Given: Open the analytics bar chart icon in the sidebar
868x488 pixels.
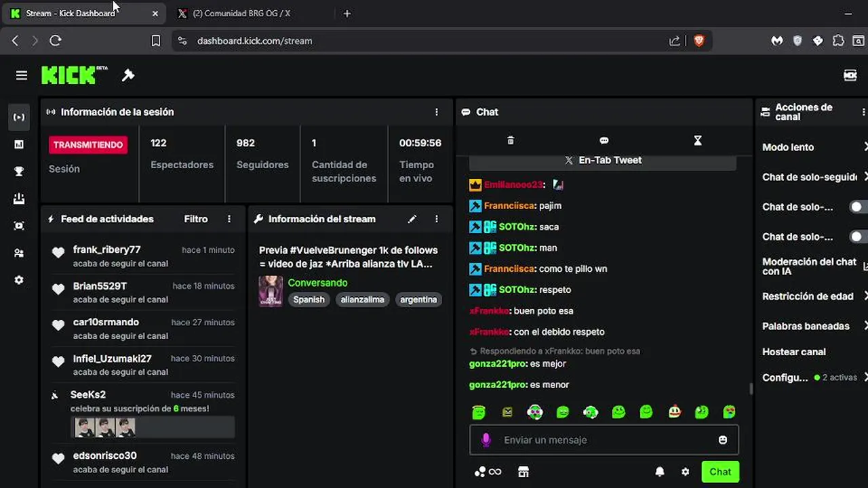Looking at the screenshot, I should coord(19,144).
